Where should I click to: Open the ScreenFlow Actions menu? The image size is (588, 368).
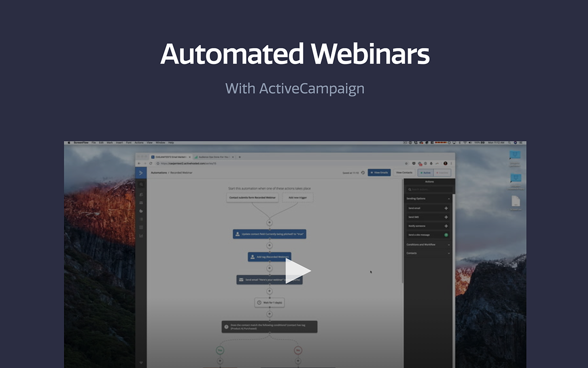pyautogui.click(x=139, y=142)
